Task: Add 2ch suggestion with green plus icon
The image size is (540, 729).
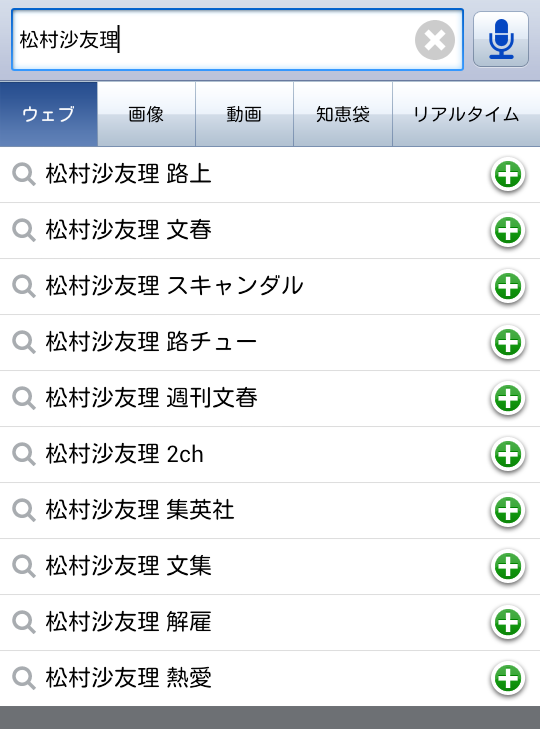Action: 508,455
